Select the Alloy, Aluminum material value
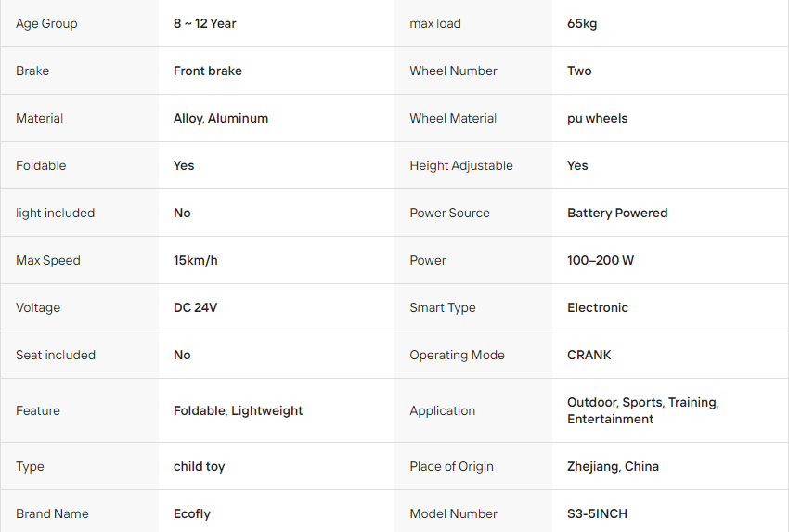Screen dimensions: 789x532 click(x=221, y=118)
